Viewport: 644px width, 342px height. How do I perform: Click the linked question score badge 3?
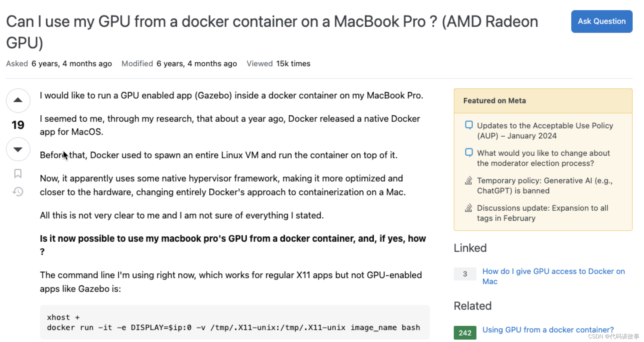(465, 274)
